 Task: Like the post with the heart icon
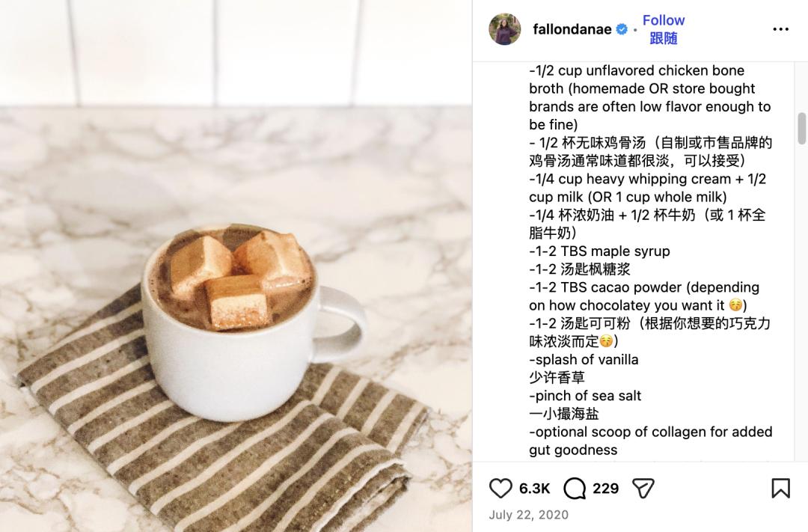501,488
